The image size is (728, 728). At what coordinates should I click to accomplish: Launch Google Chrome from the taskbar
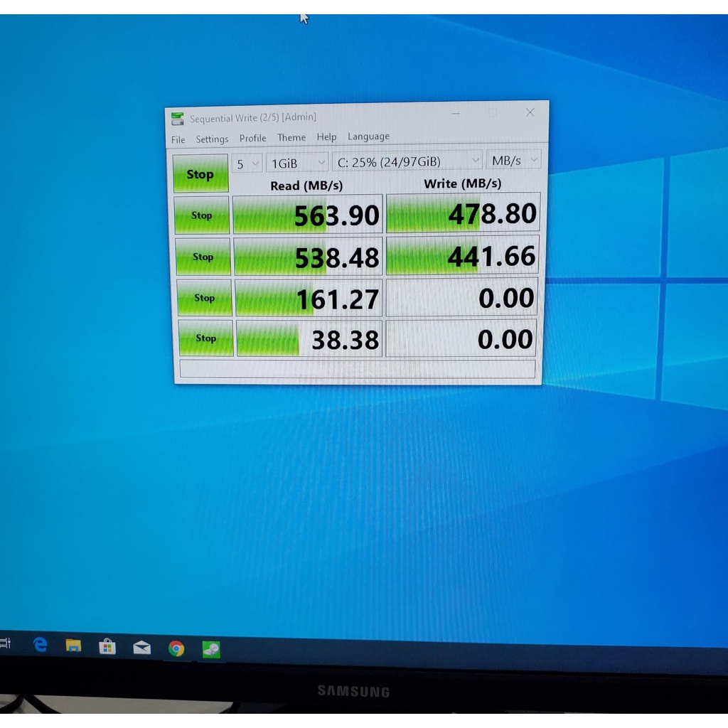click(x=176, y=648)
